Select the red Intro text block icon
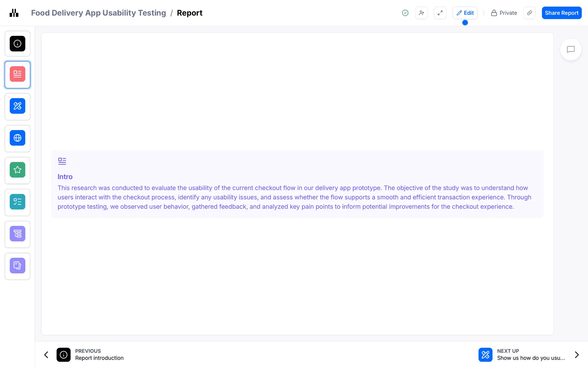This screenshot has width=588, height=368. tap(17, 75)
